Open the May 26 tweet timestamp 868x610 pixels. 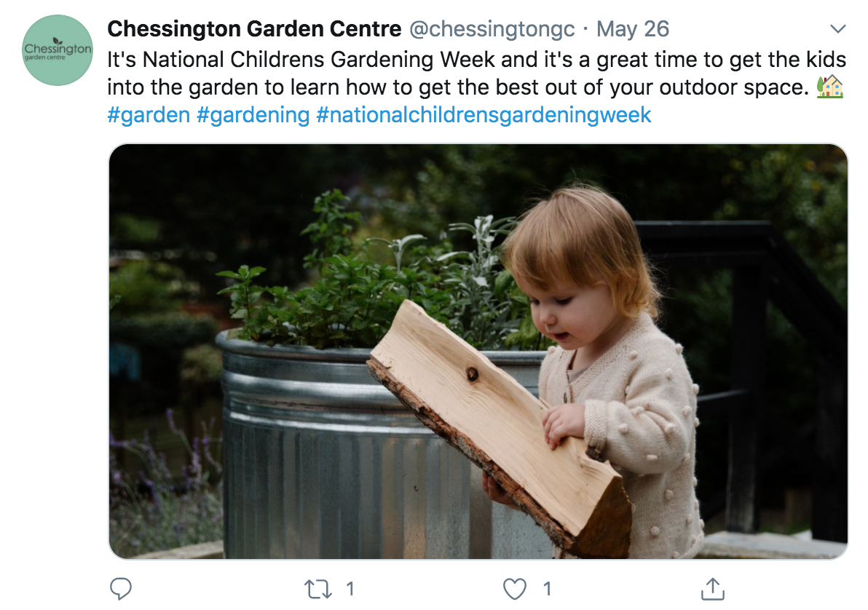coord(633,29)
